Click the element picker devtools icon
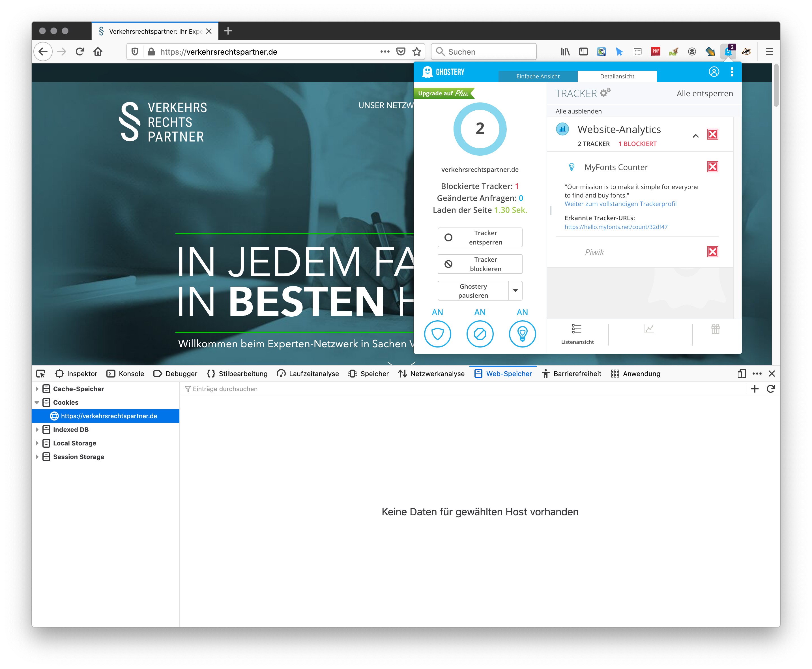Viewport: 812px width, 669px height. click(41, 374)
